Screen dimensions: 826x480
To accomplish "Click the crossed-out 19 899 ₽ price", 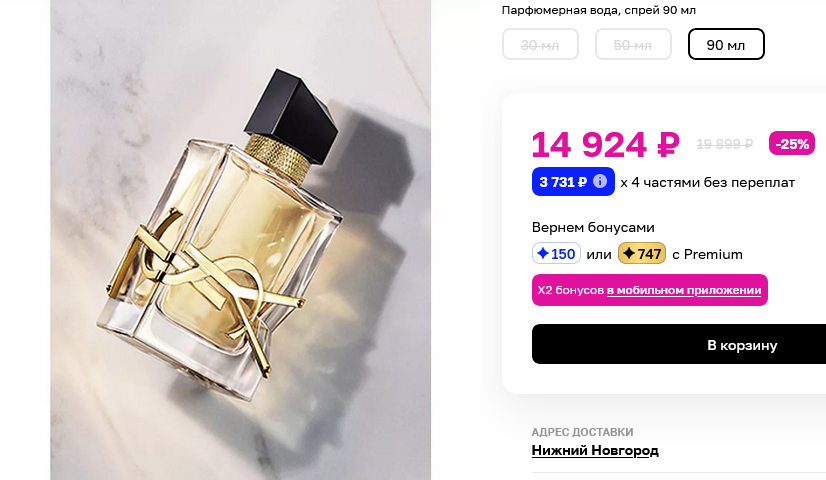I will 724,144.
